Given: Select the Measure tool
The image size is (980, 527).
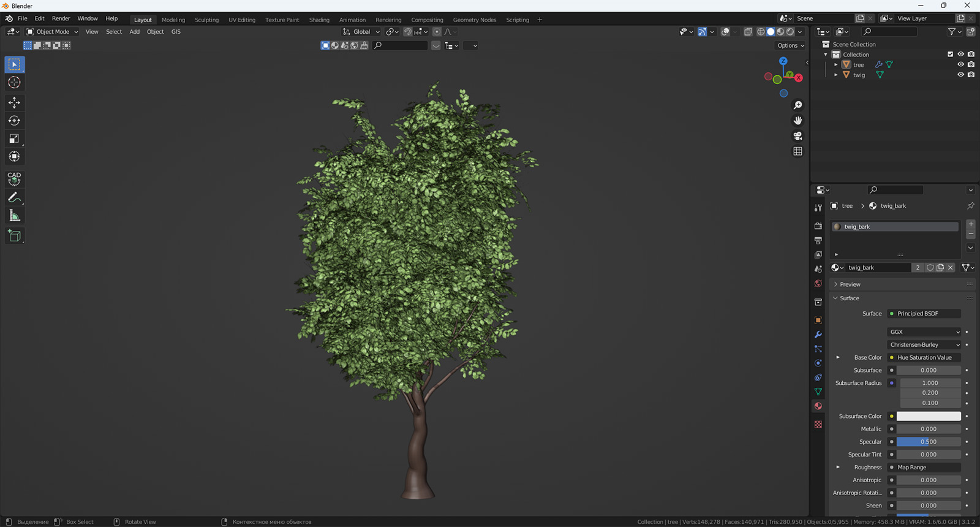Looking at the screenshot, I should click(x=14, y=216).
